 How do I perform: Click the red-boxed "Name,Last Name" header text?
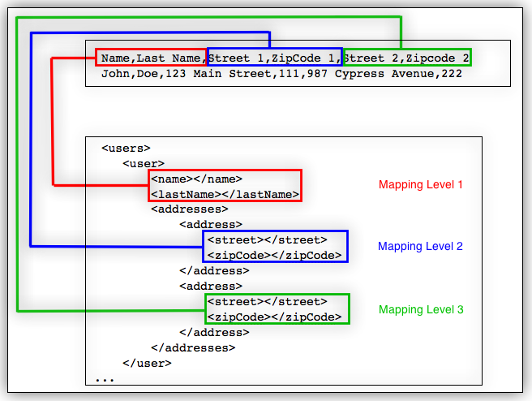[152, 58]
